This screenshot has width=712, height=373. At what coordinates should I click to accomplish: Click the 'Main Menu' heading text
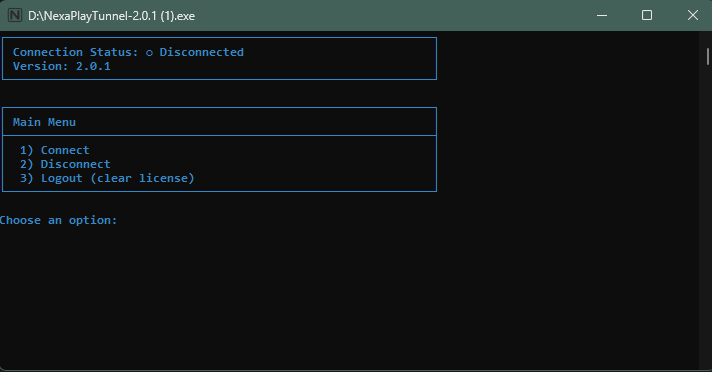click(44, 122)
